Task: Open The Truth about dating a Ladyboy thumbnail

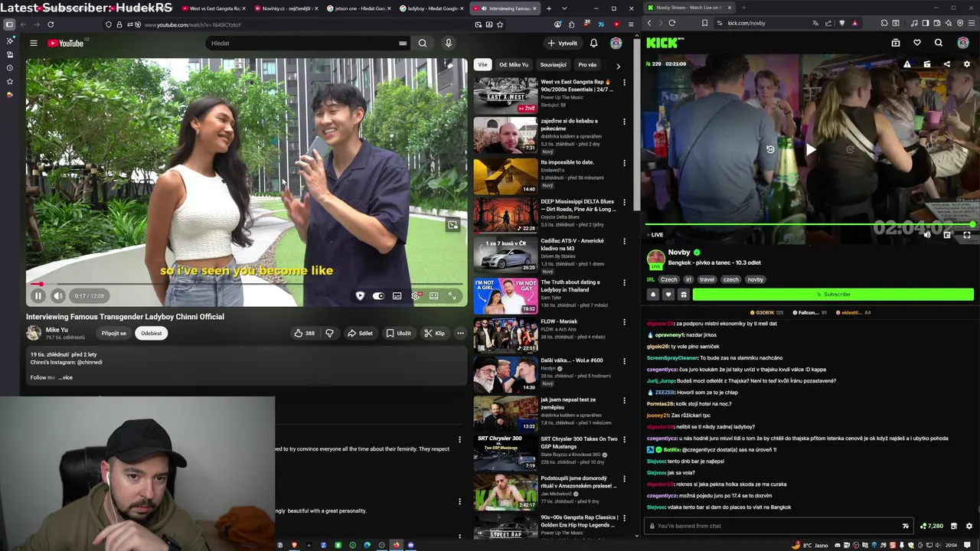Action: (505, 295)
